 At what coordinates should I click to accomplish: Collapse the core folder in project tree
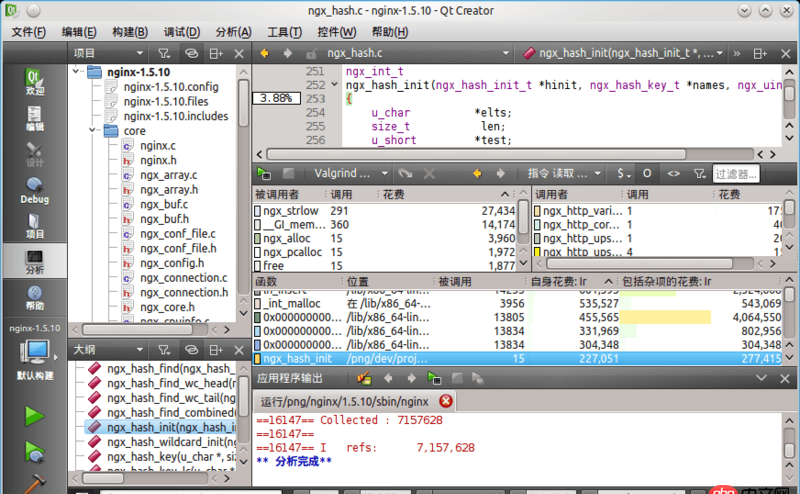point(92,131)
